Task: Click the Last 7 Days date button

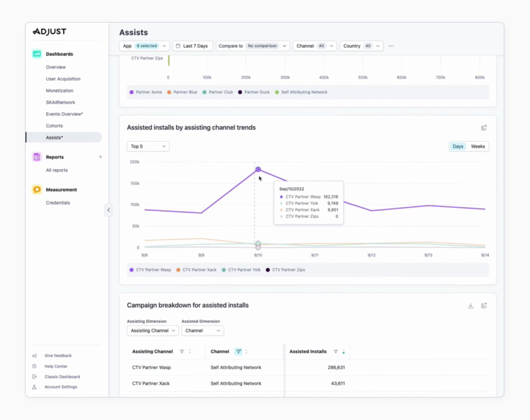Action: (x=193, y=46)
